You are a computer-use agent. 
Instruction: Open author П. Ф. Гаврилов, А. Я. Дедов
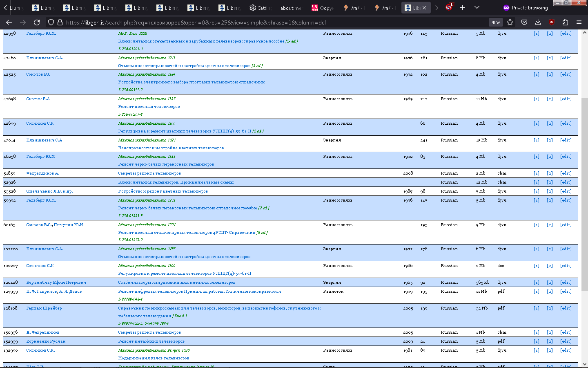pyautogui.click(x=54, y=292)
